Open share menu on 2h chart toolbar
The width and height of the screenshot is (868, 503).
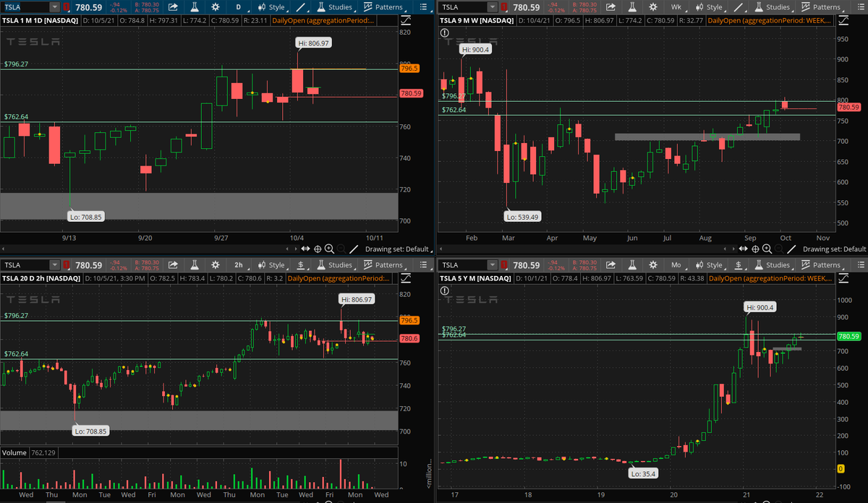pos(174,265)
